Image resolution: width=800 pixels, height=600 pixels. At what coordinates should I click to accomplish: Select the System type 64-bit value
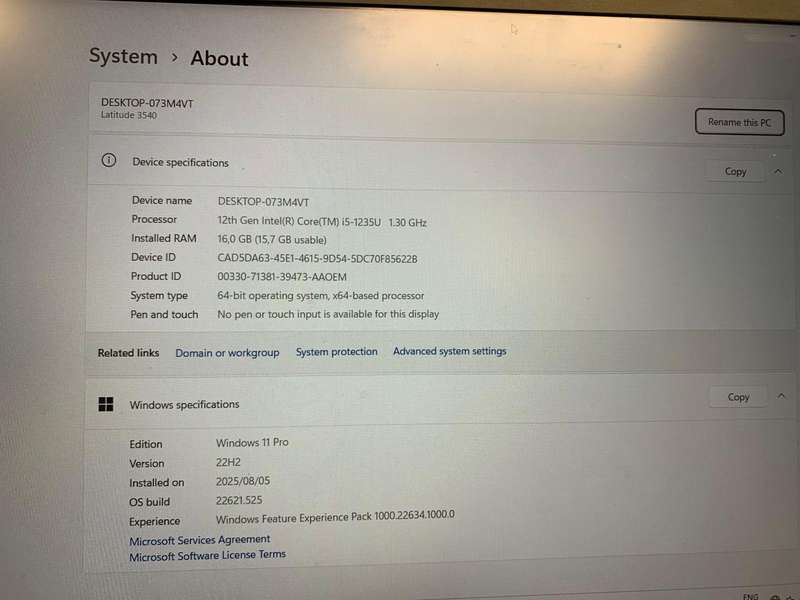click(x=320, y=295)
